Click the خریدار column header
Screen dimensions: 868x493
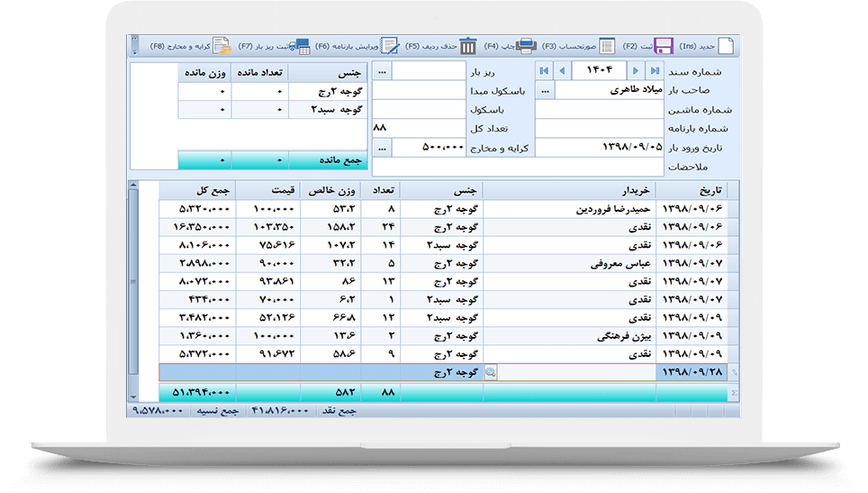[x=569, y=190]
